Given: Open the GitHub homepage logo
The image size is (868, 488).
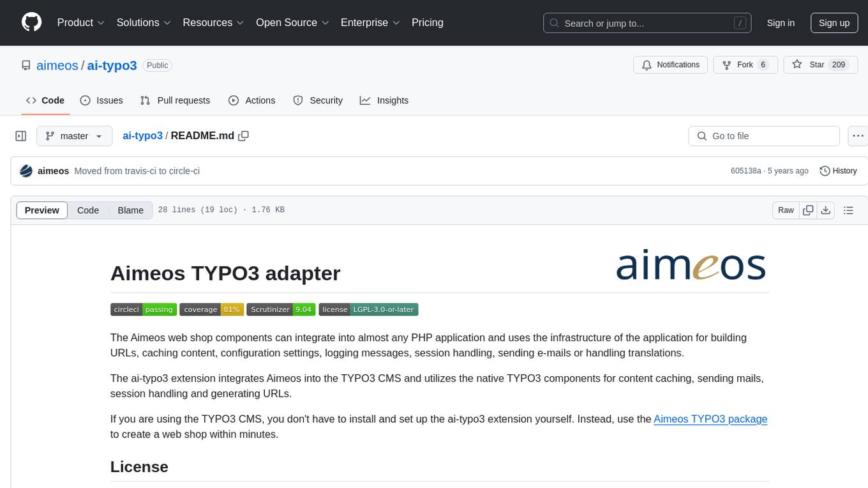Looking at the screenshot, I should pos(31,22).
